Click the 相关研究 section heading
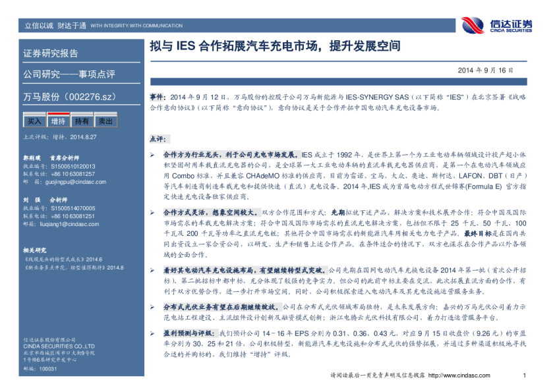 coord(35,250)
